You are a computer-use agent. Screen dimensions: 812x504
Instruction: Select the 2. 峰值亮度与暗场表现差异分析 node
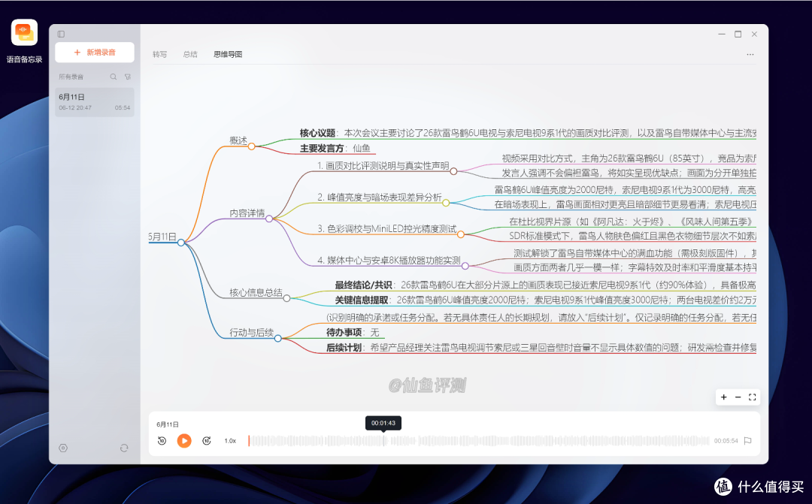point(380,197)
